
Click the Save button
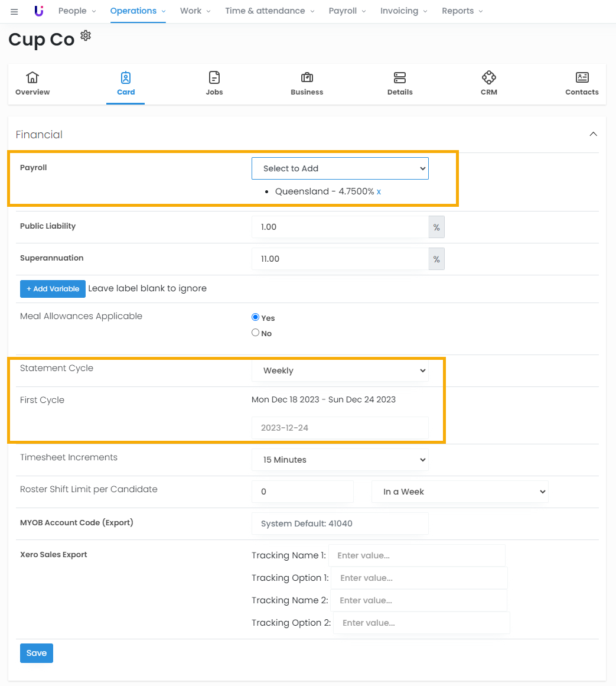pyautogui.click(x=37, y=653)
